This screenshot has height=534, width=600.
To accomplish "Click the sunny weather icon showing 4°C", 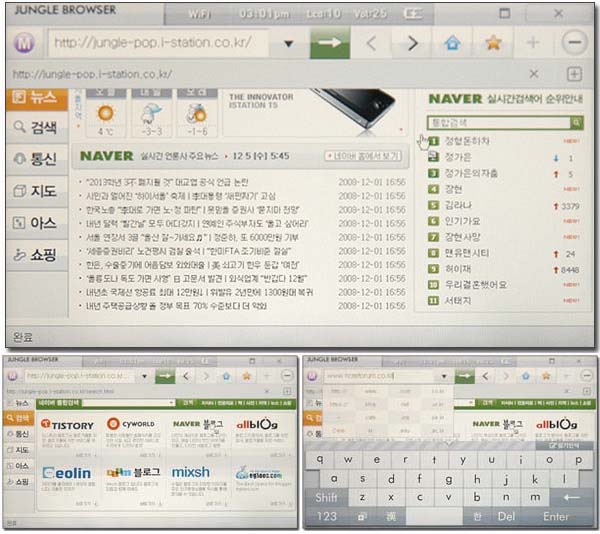I will [106, 114].
